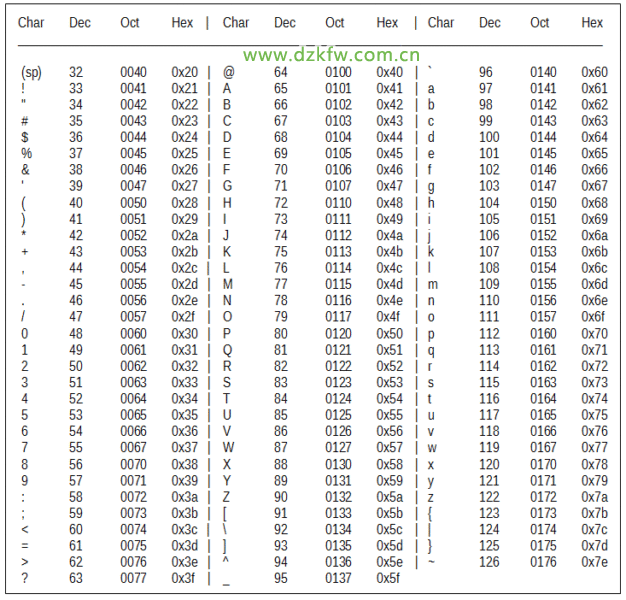The width and height of the screenshot is (626, 600).
Task: Click the lowercase z character
Action: coord(431,497)
